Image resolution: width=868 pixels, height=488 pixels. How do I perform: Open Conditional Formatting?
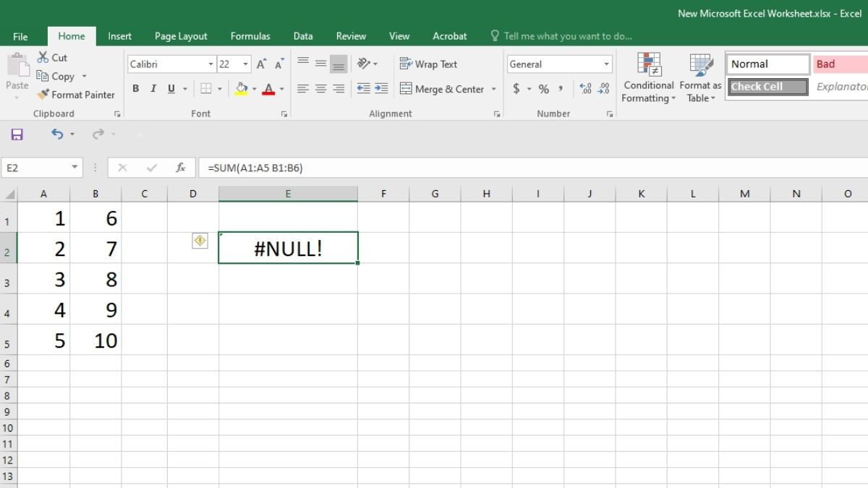(647, 77)
